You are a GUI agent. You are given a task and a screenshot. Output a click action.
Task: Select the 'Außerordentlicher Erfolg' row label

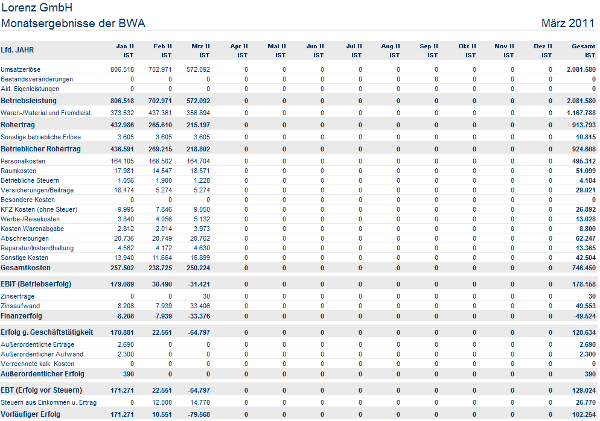click(x=42, y=374)
